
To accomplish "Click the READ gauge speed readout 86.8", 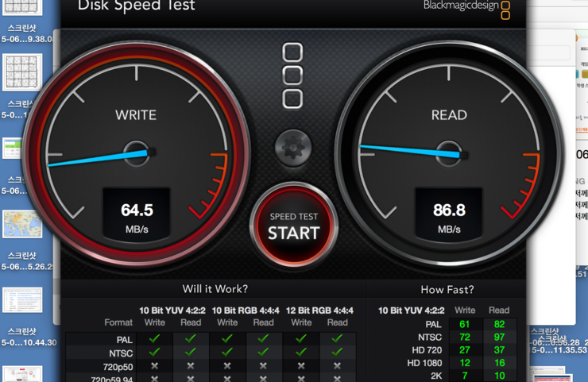I will tap(449, 210).
